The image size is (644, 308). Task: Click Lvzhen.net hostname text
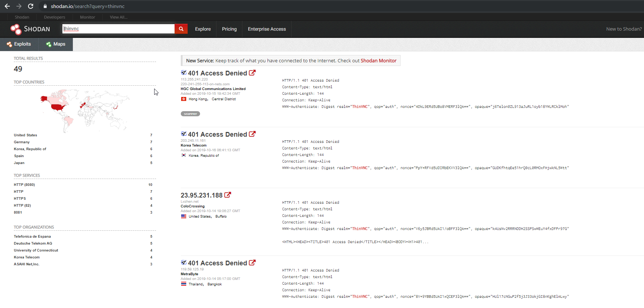(190, 202)
